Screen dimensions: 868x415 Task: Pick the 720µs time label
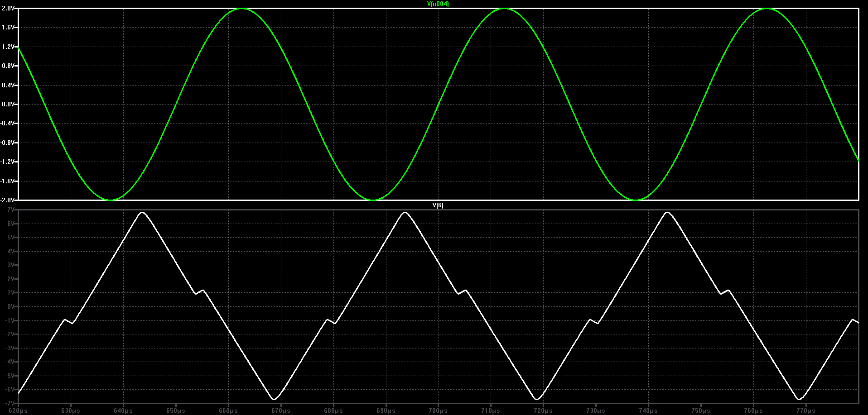tap(543, 411)
